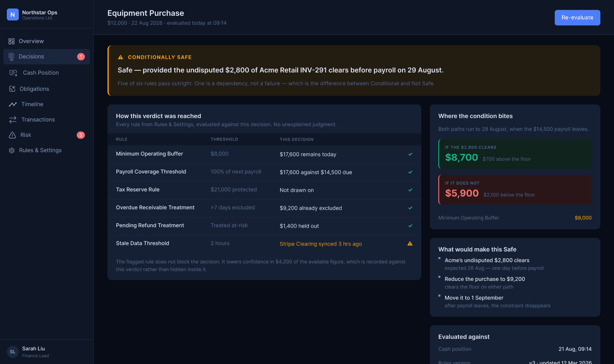
Task: Navigate to Obligations
Action: click(x=46, y=89)
